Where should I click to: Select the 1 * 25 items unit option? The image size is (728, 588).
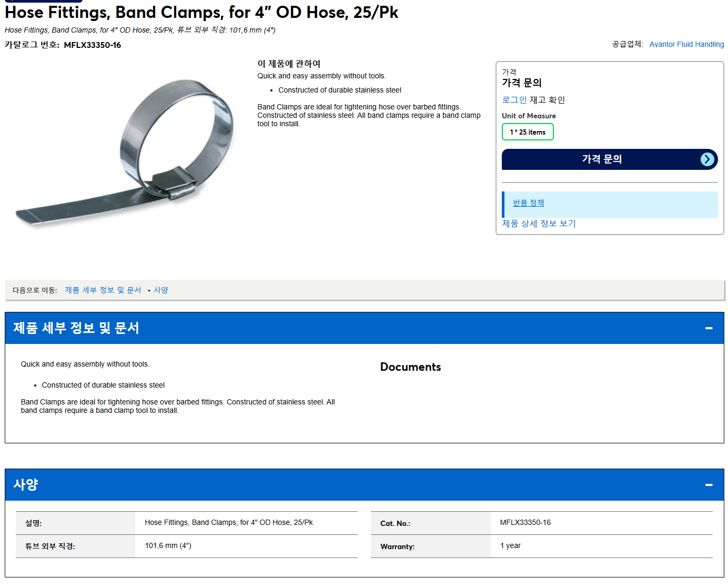tap(528, 132)
